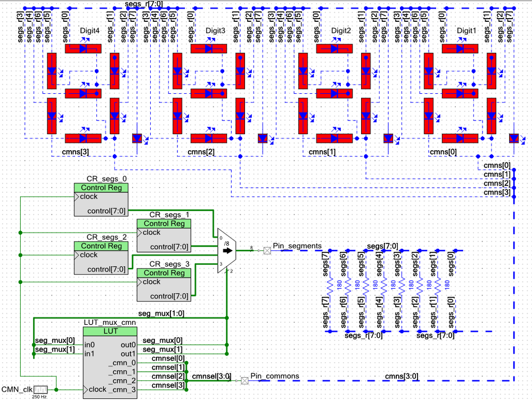Click the cmnsel[3:0] bus label
Screen dimensions: 532x400
(211, 376)
